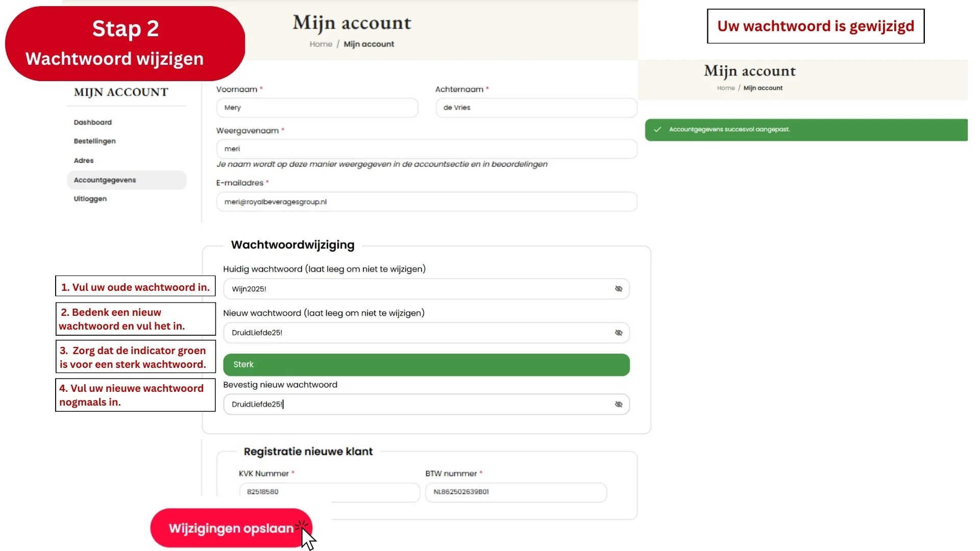Click the green Sterk strength indicator

(426, 365)
